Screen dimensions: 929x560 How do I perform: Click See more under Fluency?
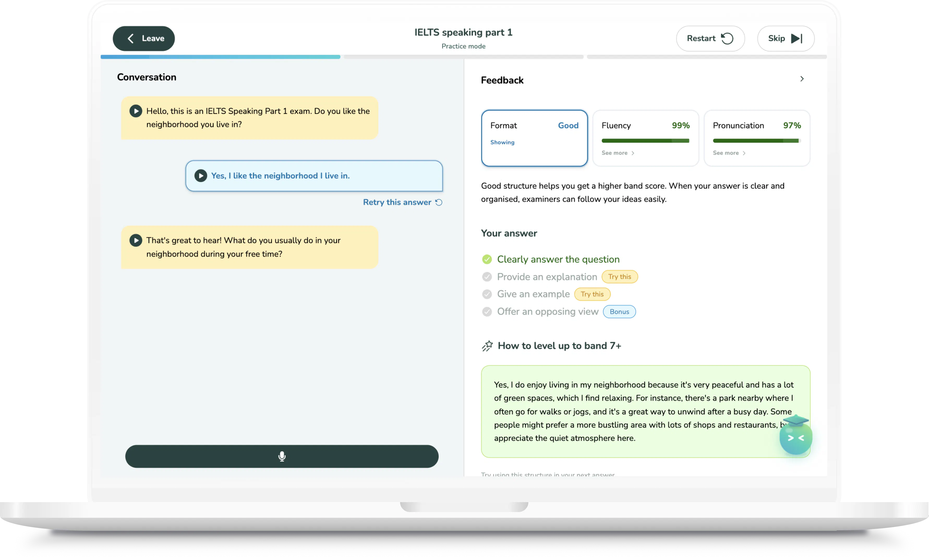[x=618, y=153]
